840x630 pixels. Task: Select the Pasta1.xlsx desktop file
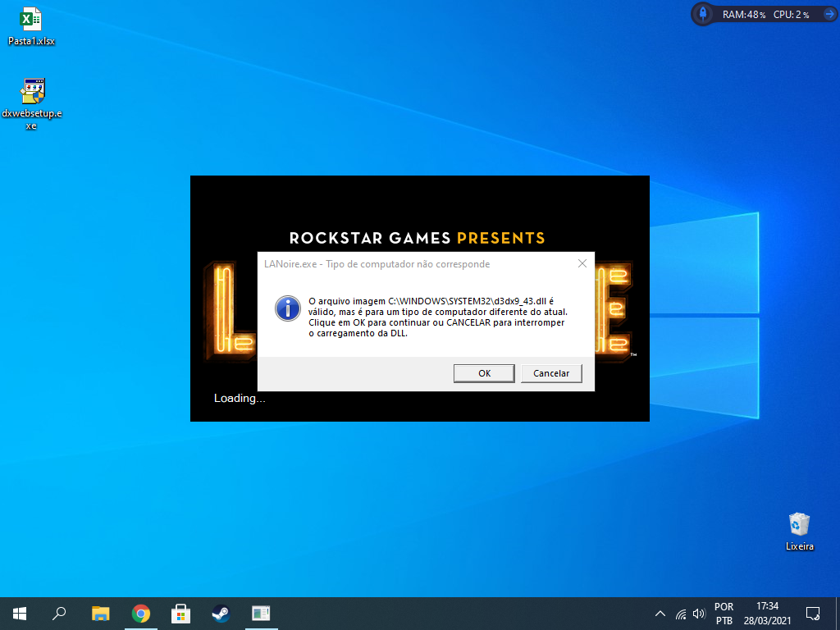[x=31, y=26]
